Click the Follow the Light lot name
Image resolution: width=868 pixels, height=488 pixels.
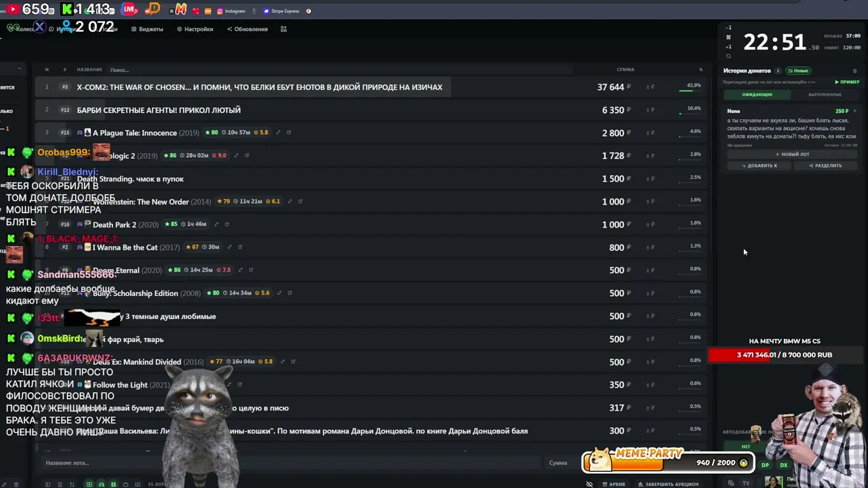pyautogui.click(x=120, y=385)
